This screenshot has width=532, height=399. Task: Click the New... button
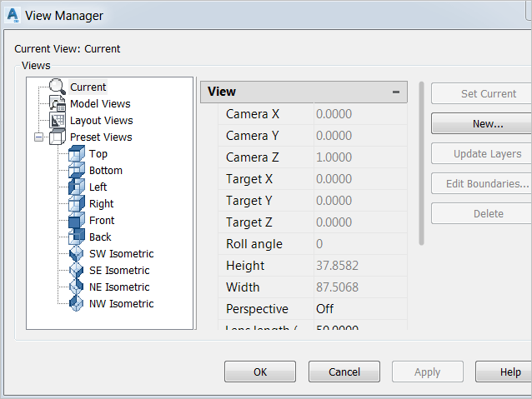point(487,124)
